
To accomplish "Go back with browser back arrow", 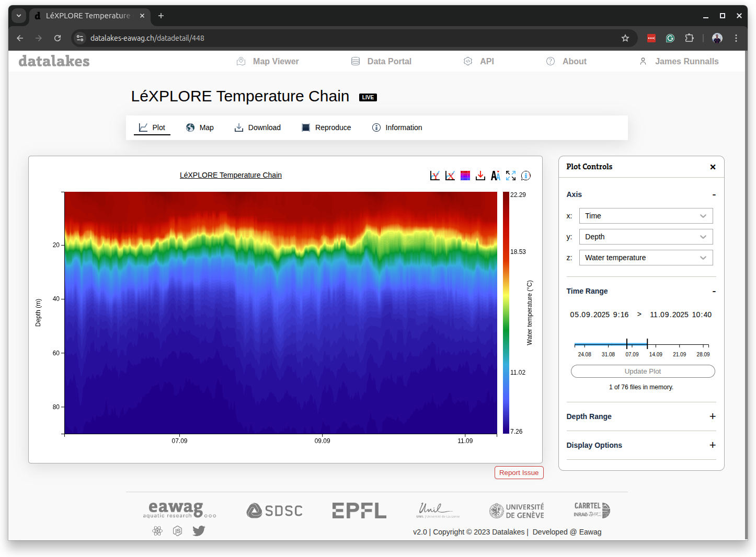I will click(x=20, y=38).
